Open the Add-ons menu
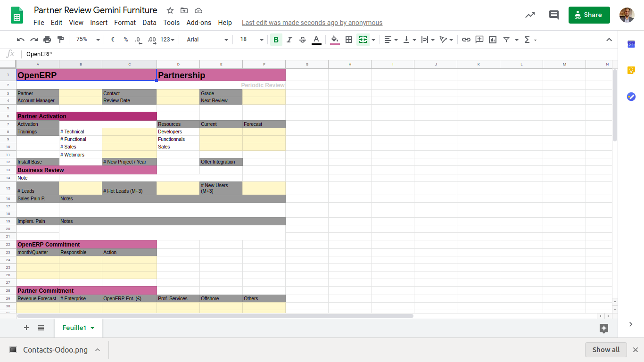644x362 pixels. tap(199, 23)
